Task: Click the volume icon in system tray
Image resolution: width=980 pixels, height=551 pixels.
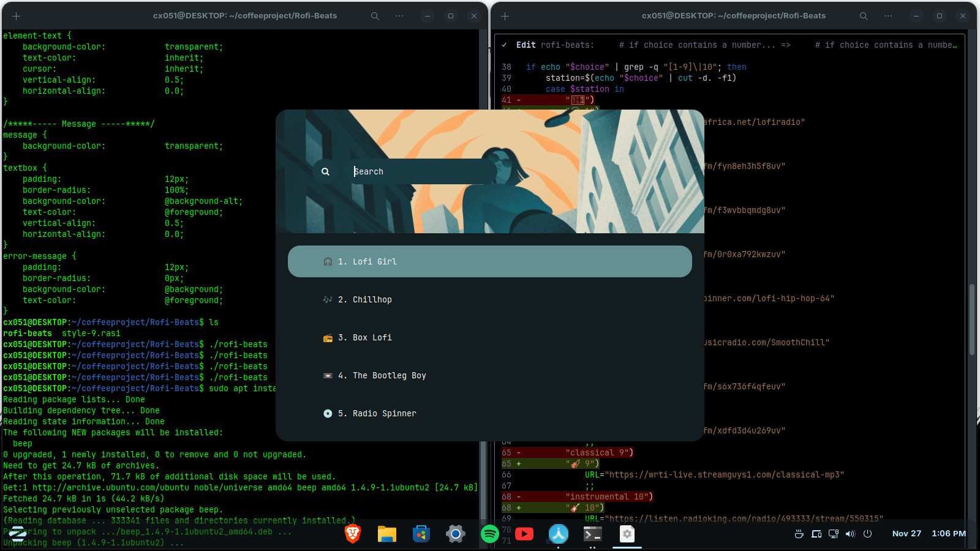Action: 850,534
